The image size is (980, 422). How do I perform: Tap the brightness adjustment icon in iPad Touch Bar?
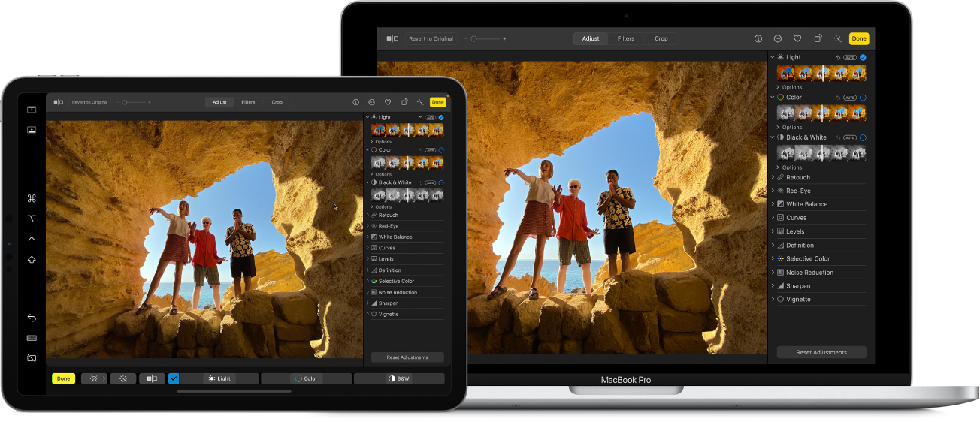(x=94, y=378)
